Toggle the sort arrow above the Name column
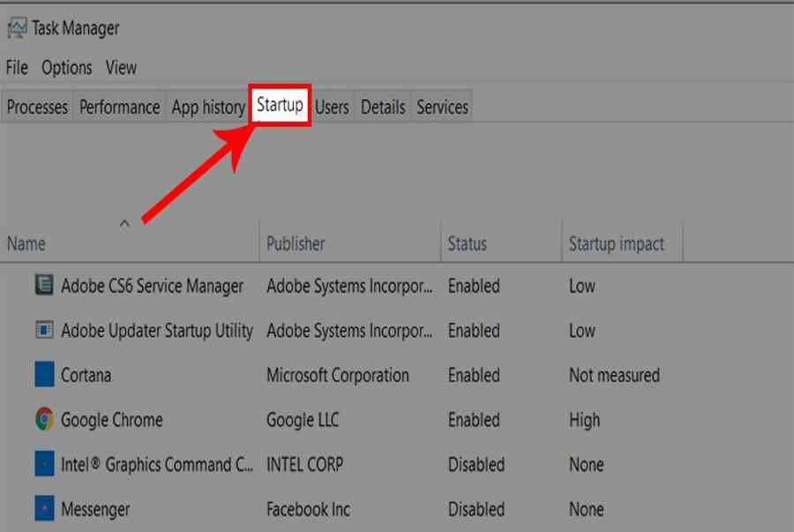 click(124, 223)
